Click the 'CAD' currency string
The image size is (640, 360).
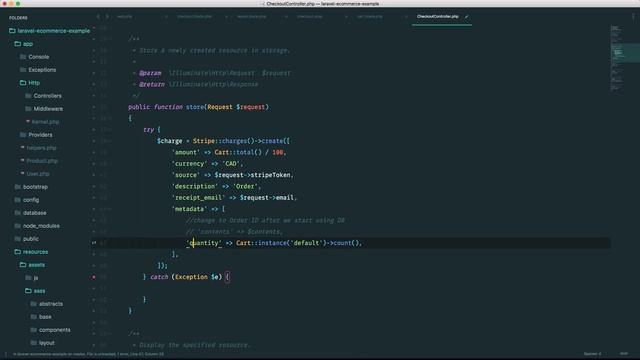[x=231, y=164]
